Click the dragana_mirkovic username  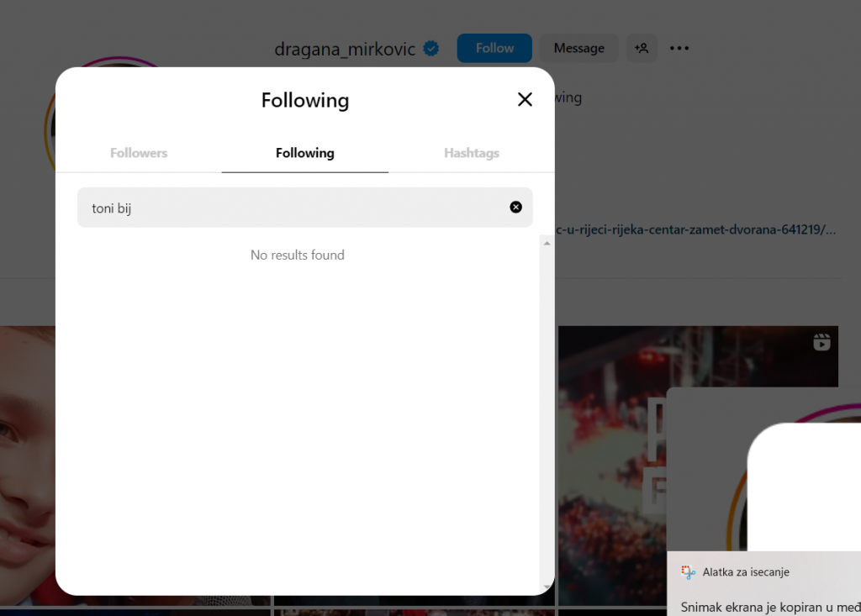click(x=345, y=49)
